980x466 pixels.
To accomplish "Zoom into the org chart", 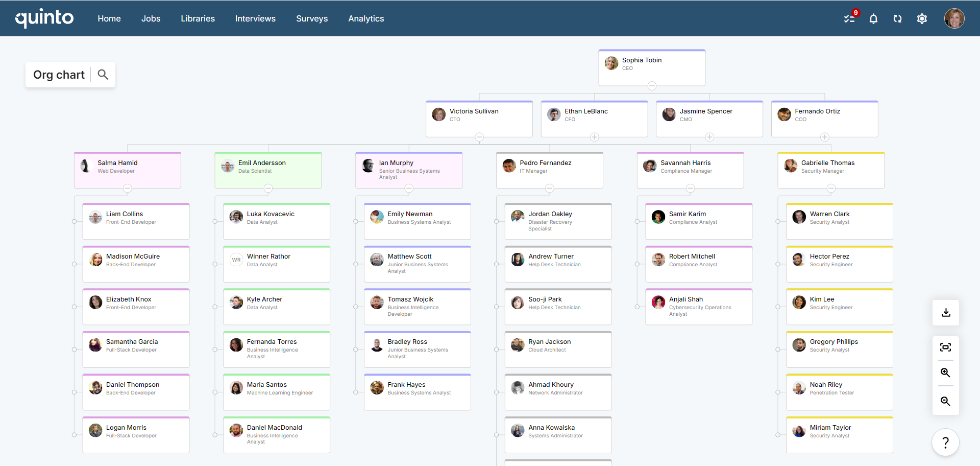I will (x=946, y=373).
